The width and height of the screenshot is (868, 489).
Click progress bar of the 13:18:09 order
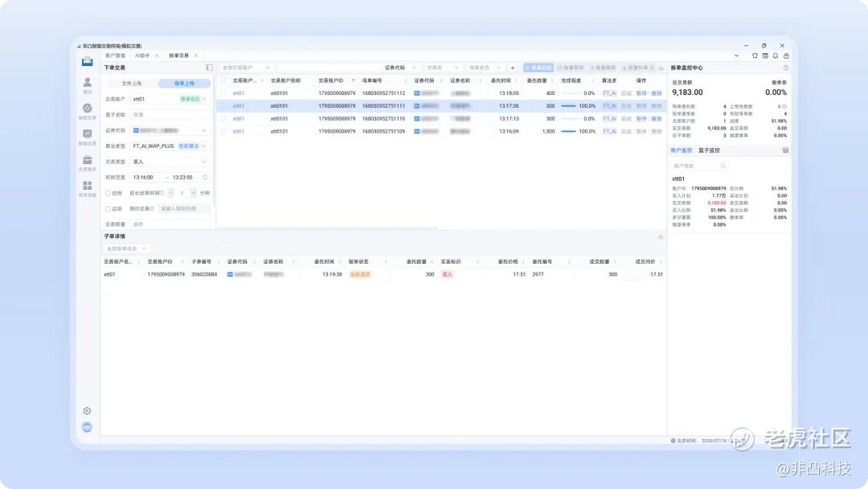568,93
